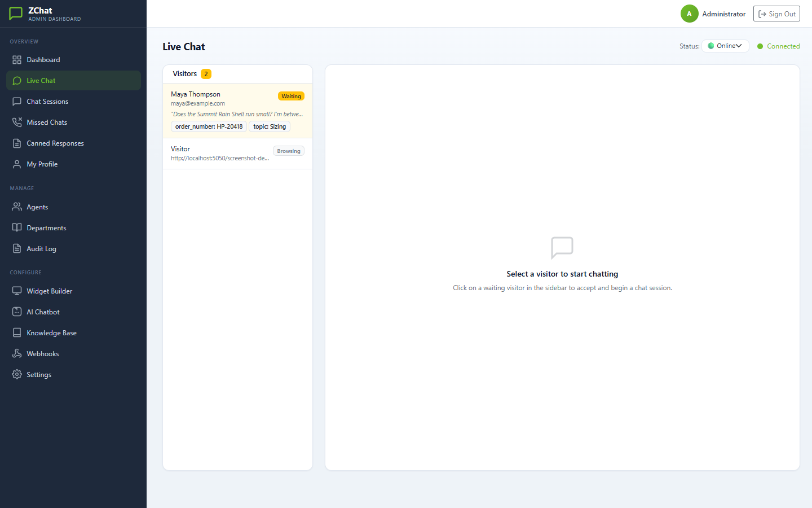Viewport: 812px width, 508px height.
Task: Click the Agents people icon
Action: tap(17, 207)
